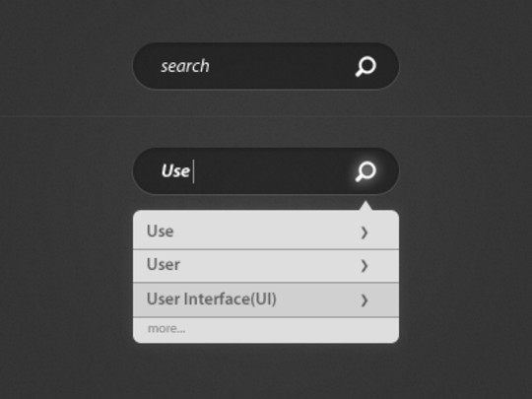The height and width of the screenshot is (399, 532).
Task: Click the arrow icon on the 'Use' suggestion
Action: 365,233
